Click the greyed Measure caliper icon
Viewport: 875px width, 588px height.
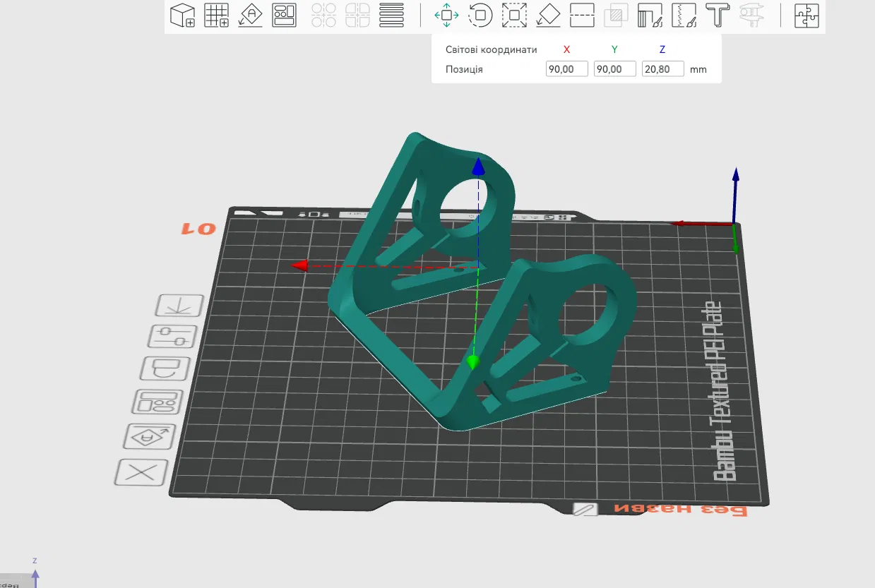coord(751,15)
